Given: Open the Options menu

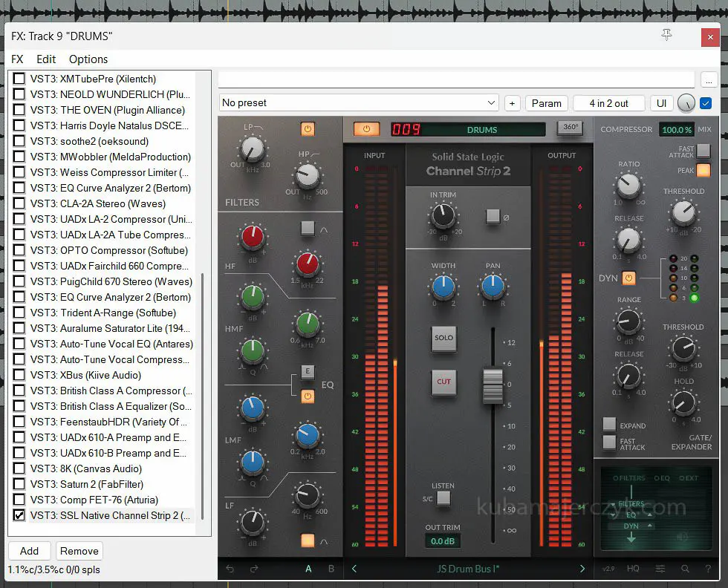Looking at the screenshot, I should click(88, 59).
